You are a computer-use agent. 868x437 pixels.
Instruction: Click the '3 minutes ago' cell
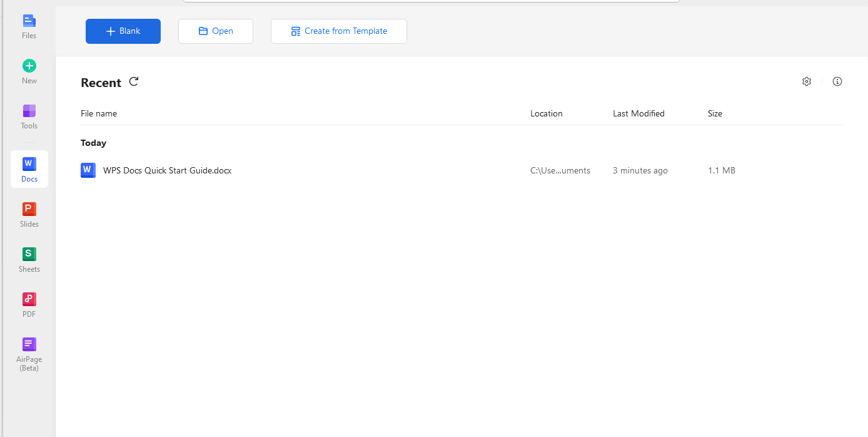pos(640,170)
